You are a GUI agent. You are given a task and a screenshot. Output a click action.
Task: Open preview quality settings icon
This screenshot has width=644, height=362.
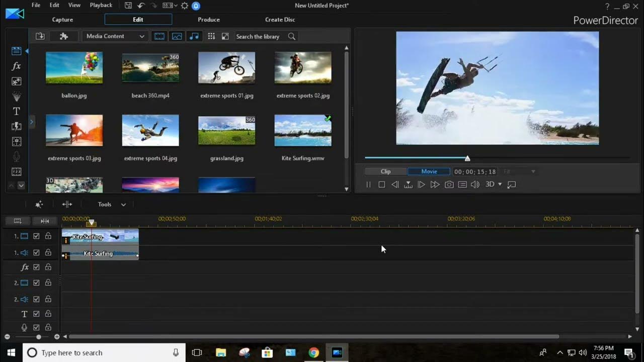click(x=462, y=185)
